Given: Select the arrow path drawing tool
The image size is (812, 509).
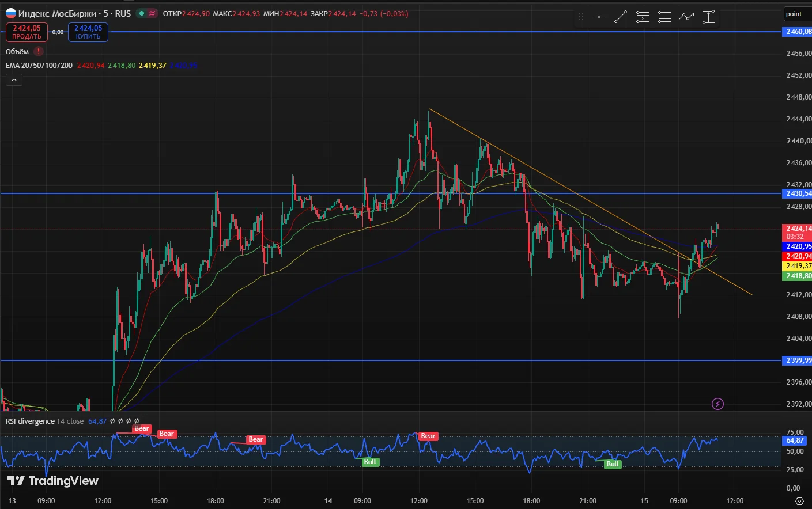Looking at the screenshot, I should (x=686, y=17).
